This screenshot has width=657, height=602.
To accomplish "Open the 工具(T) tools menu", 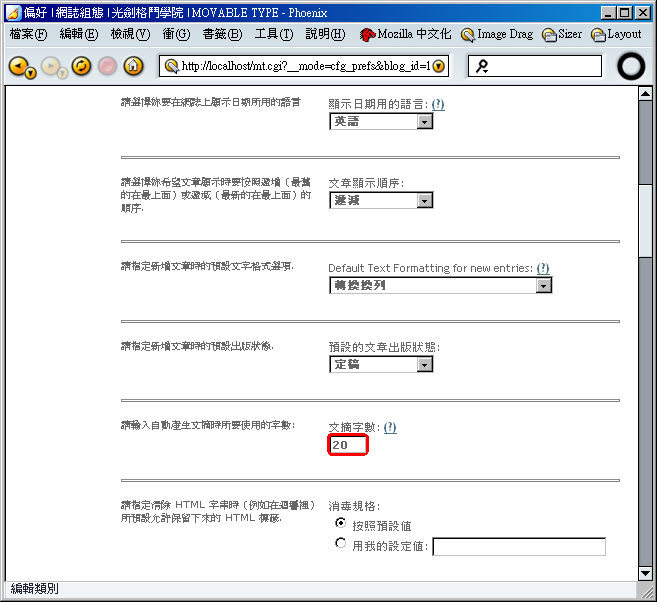I will (x=274, y=34).
